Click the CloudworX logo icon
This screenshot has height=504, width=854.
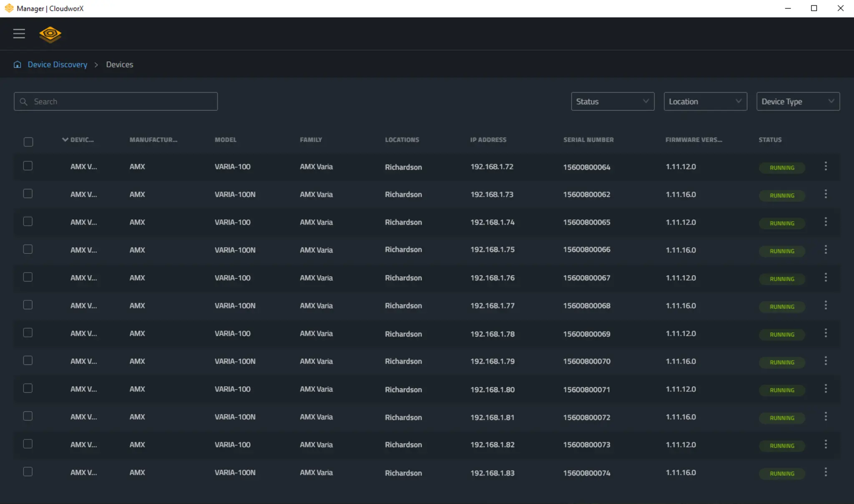coord(50,34)
